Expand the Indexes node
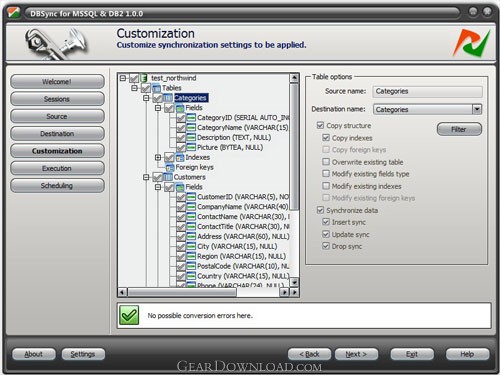 pyautogui.click(x=158, y=157)
